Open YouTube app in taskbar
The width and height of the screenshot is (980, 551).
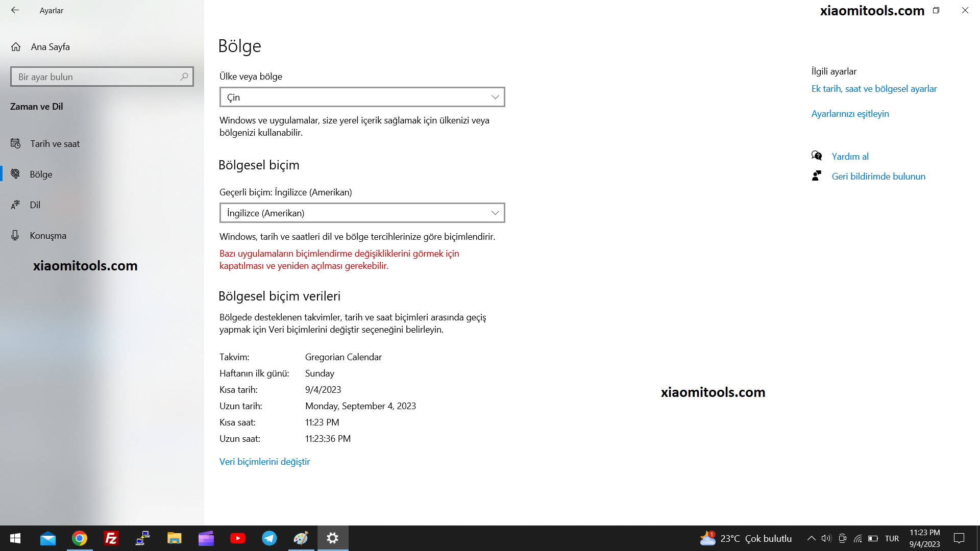click(x=237, y=538)
